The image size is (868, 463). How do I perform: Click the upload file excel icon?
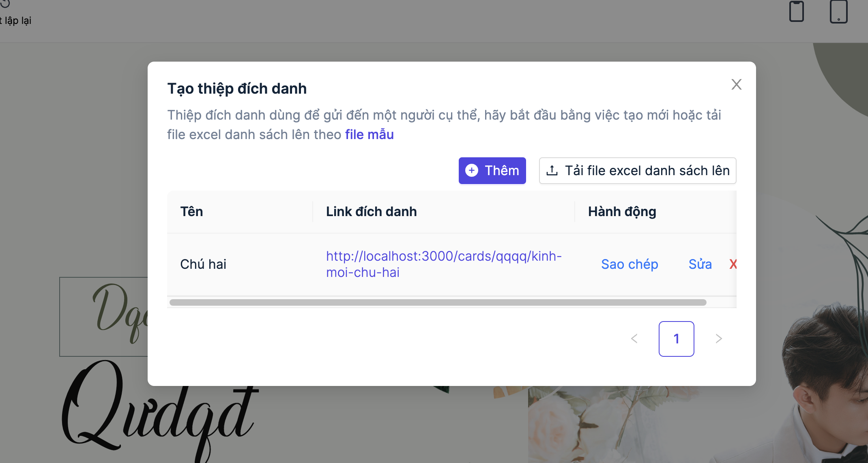[x=552, y=170]
